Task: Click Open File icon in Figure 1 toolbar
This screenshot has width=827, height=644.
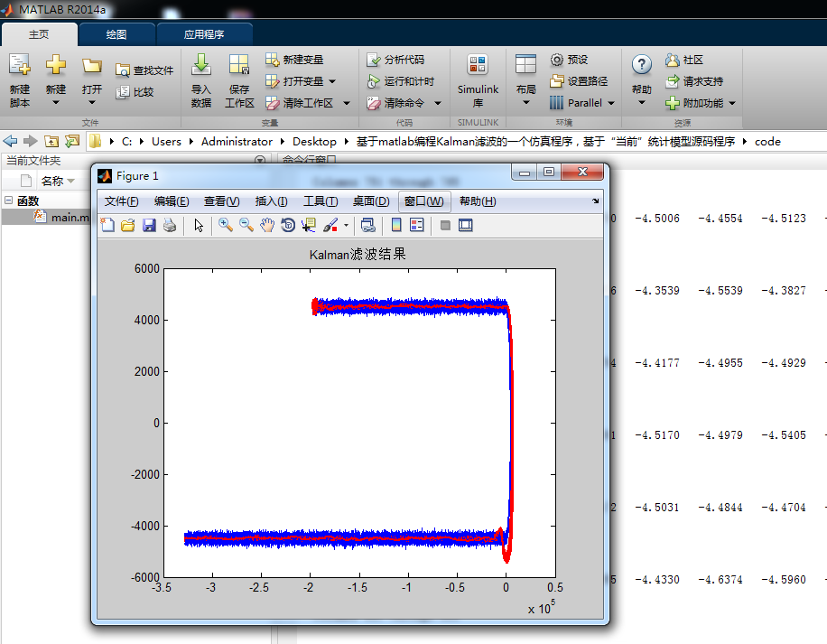Action: (127, 226)
